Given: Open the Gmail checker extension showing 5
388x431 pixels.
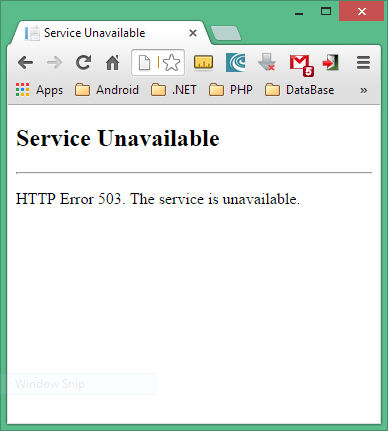Looking at the screenshot, I should point(301,65).
